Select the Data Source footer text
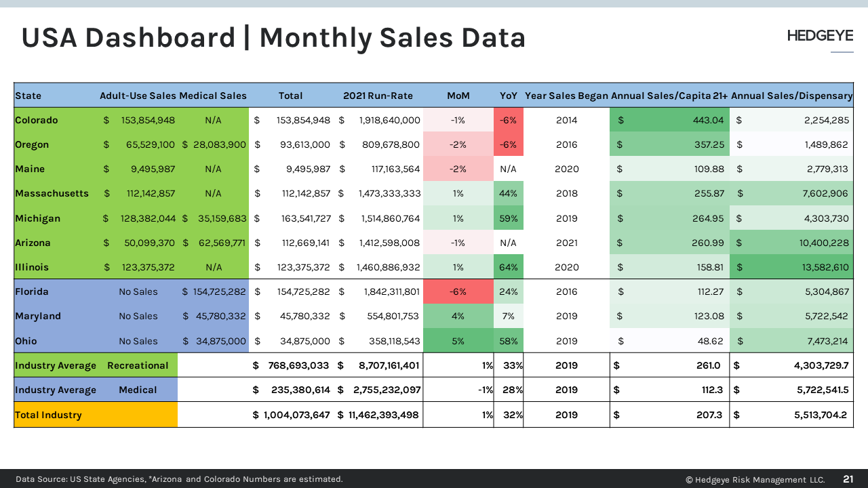This screenshot has height=488, width=868. (179, 479)
